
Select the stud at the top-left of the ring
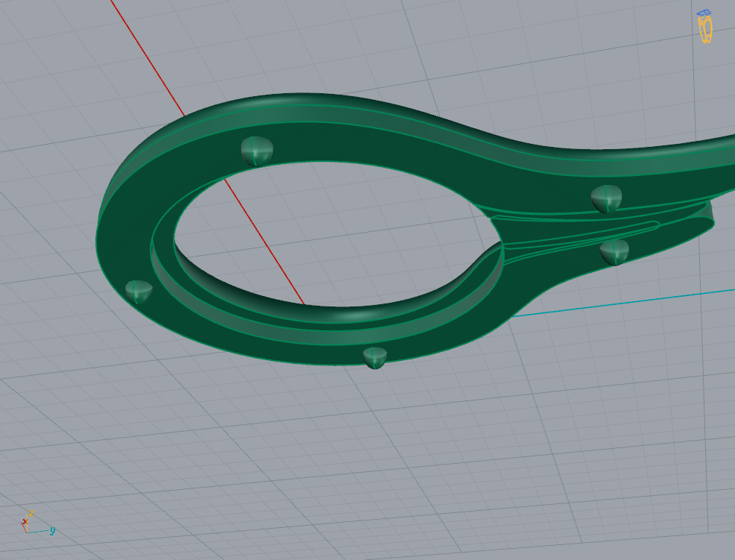coord(256,151)
